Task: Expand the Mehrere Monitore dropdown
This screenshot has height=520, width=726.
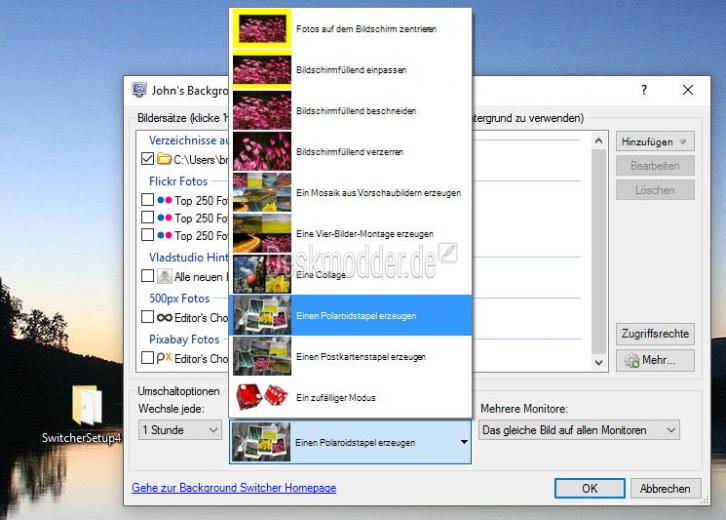Action: (579, 430)
